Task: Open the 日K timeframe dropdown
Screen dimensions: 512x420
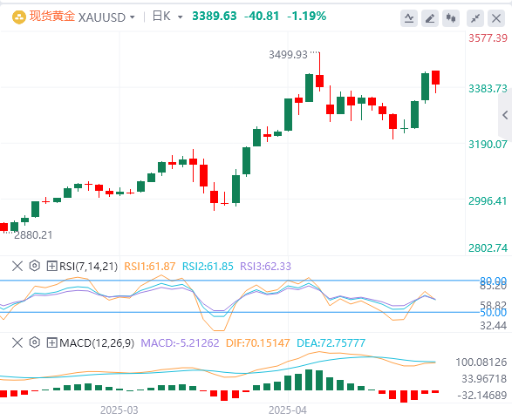Action: [x=167, y=17]
